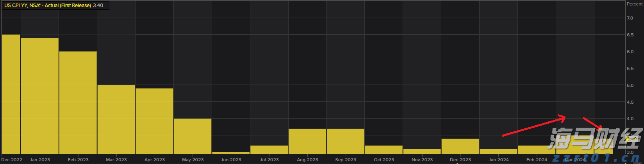
Task: Click the Percent unit label on y-axis
Action: click(634, 4)
